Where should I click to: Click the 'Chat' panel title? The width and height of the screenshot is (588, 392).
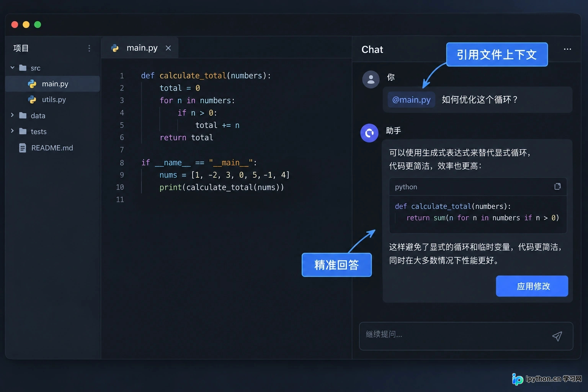[x=372, y=49]
